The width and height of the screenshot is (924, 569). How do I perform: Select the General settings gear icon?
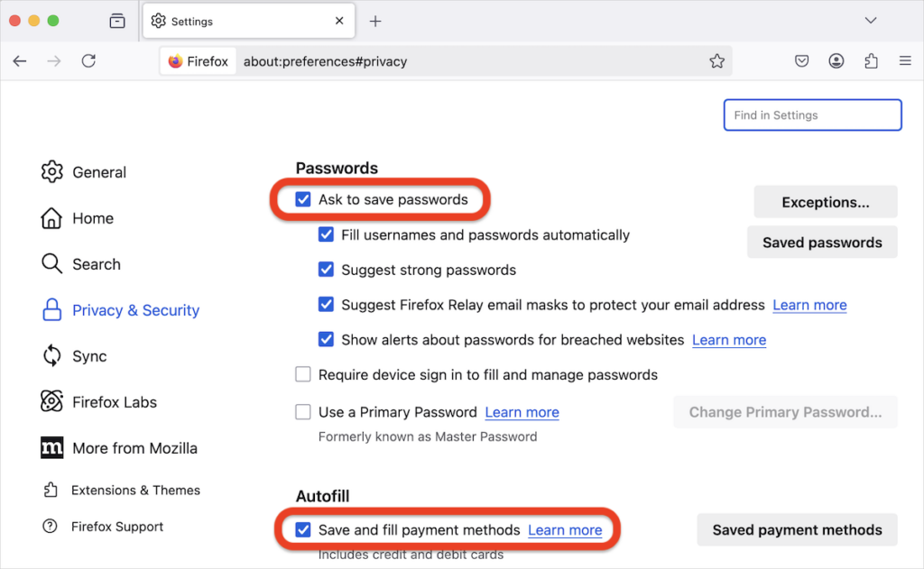[52, 171]
